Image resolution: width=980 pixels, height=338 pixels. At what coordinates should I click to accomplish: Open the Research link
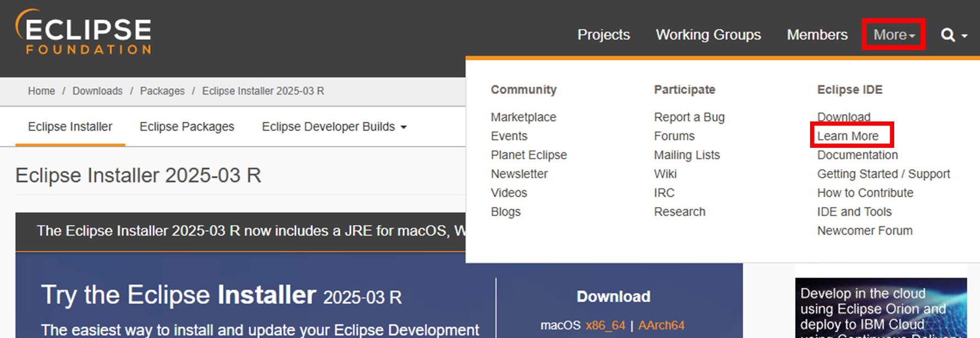pos(680,212)
